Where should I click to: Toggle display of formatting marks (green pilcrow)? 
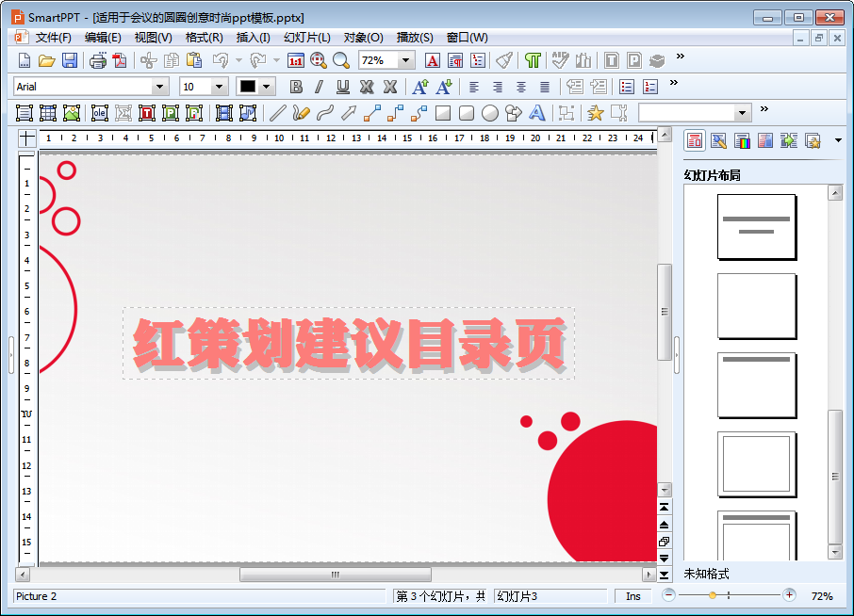533,60
